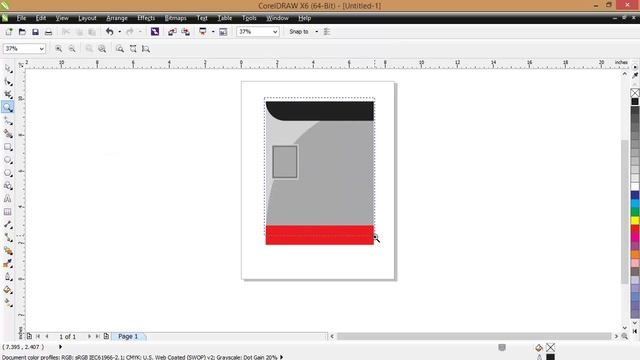The width and height of the screenshot is (640, 360).
Task: Click Zoom to all objects icon
Action: click(102, 49)
